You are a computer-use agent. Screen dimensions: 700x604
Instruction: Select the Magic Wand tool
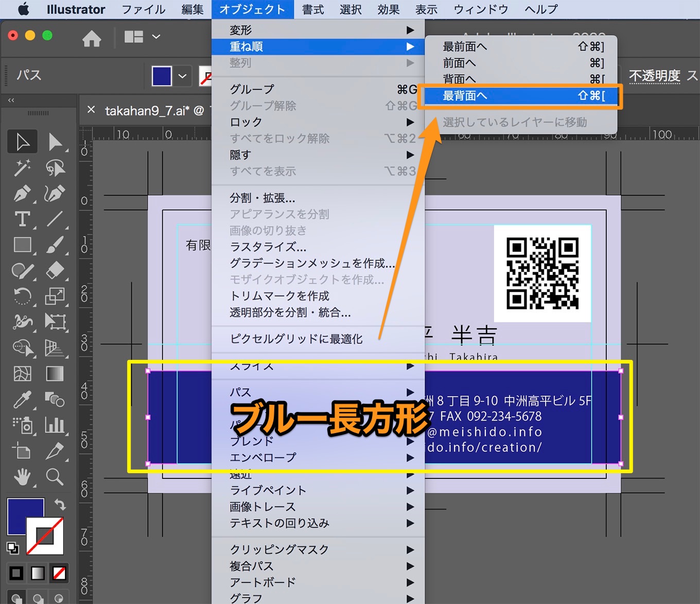coord(22,167)
